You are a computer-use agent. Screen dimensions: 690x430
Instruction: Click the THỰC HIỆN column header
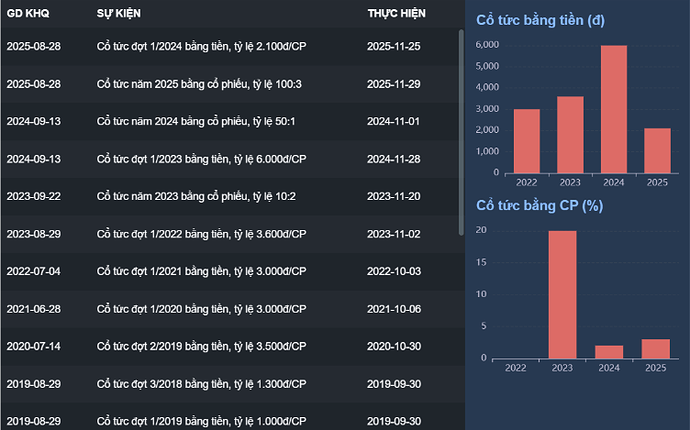pos(396,16)
